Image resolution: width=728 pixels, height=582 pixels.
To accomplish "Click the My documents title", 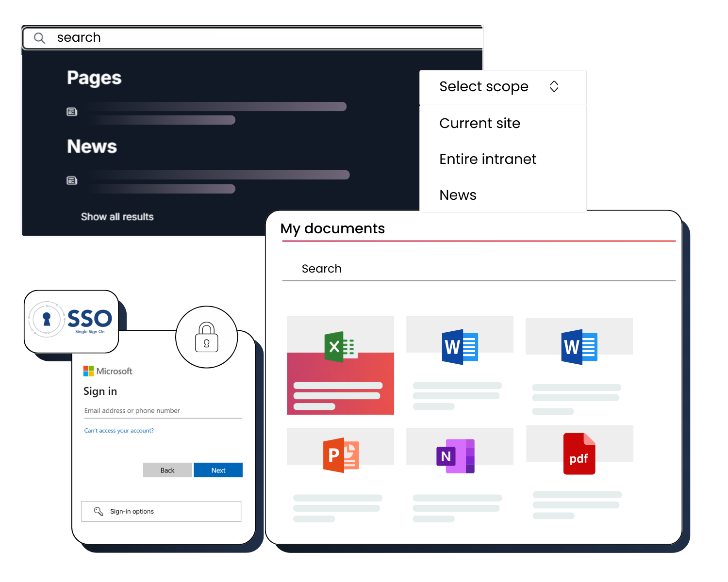I will pyautogui.click(x=332, y=229).
